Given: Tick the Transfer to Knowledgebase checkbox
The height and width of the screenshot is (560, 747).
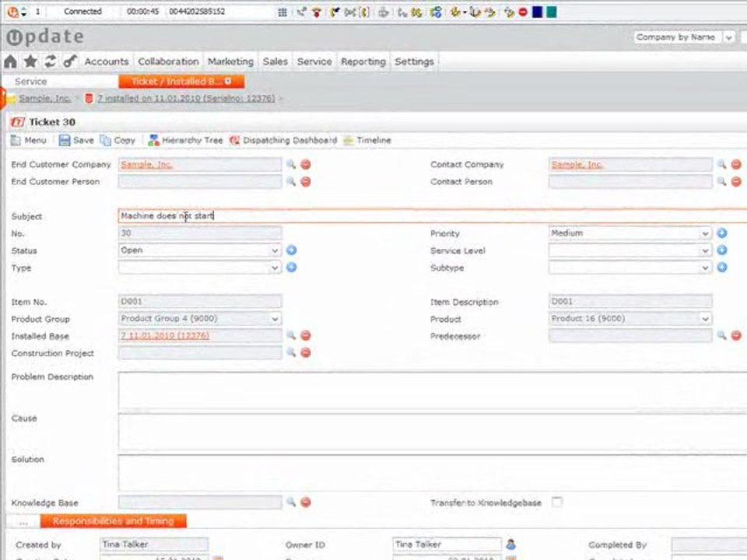Looking at the screenshot, I should pos(556,502).
